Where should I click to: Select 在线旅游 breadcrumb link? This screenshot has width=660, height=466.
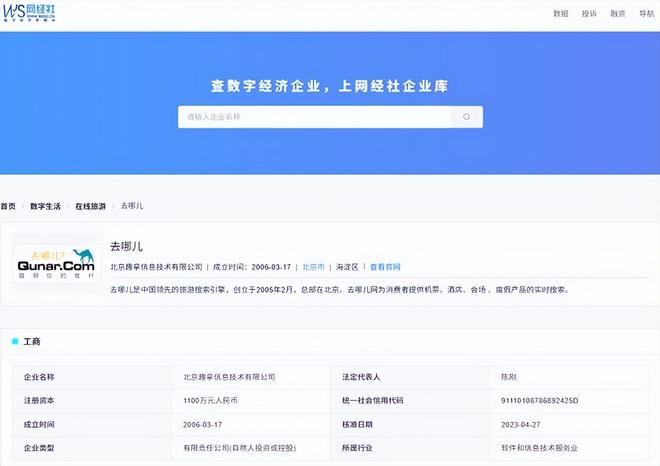click(x=90, y=205)
